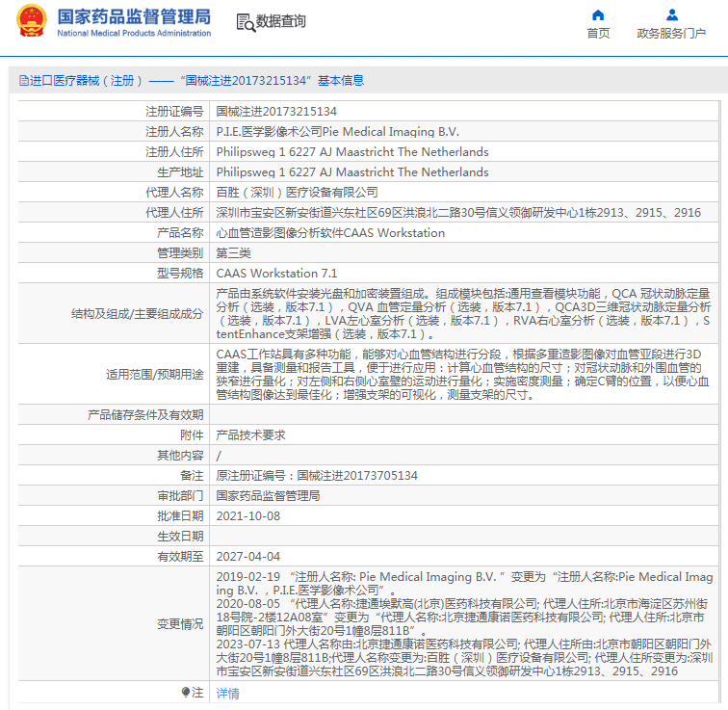
Task: Click the 注册人住所 row label
Action: pyautogui.click(x=174, y=152)
